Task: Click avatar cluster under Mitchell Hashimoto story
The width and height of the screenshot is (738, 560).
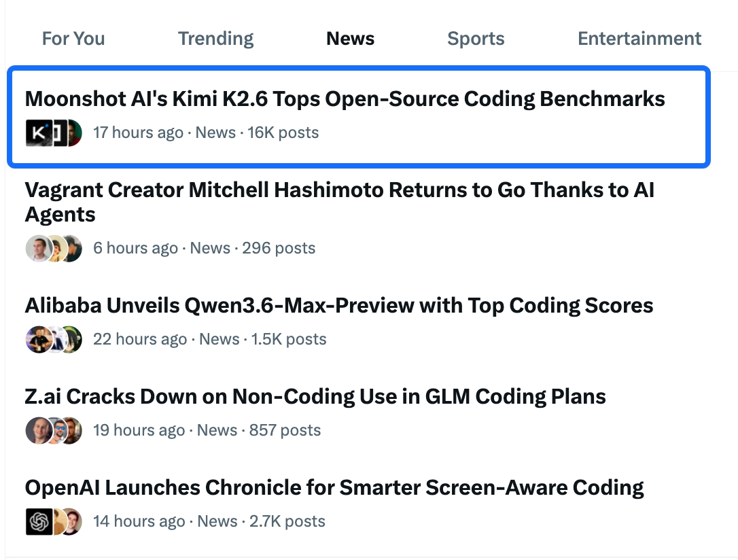Action: click(54, 248)
